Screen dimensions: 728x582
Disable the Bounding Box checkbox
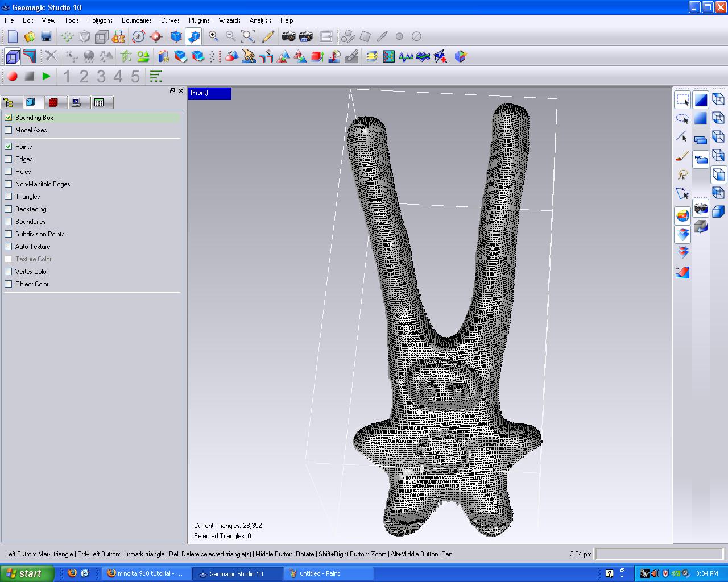(9, 118)
